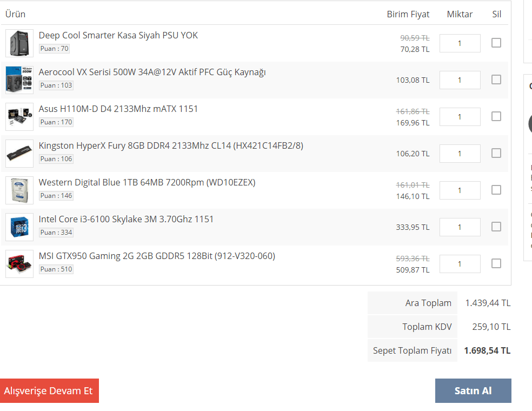Screen dimensions: 532x411
Task: Click the Puan : 106 badge
Action: tap(56, 159)
